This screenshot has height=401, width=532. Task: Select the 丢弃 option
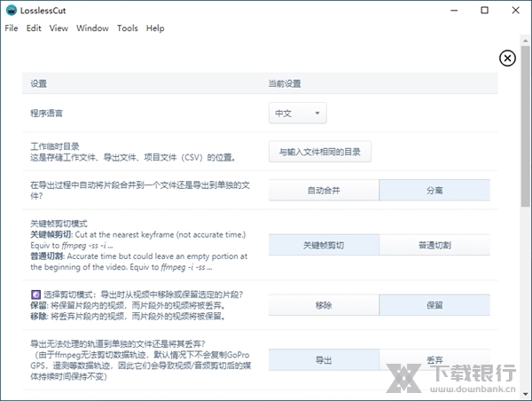(x=434, y=359)
